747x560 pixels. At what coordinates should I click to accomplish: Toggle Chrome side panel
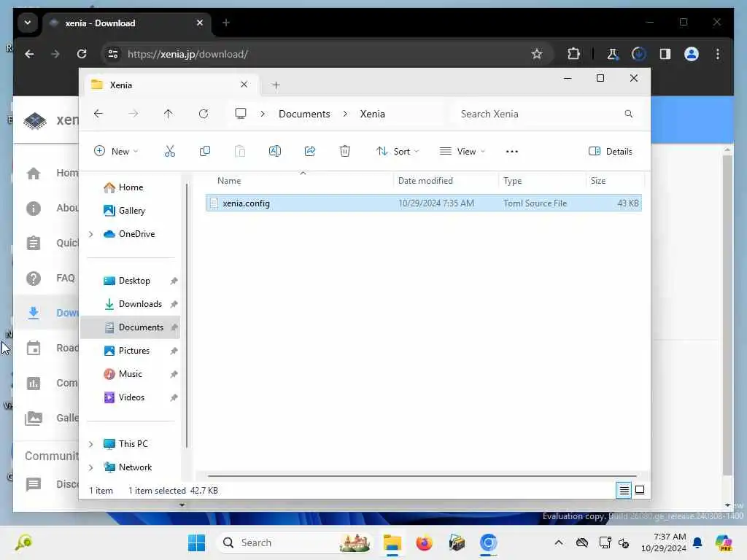coord(665,54)
